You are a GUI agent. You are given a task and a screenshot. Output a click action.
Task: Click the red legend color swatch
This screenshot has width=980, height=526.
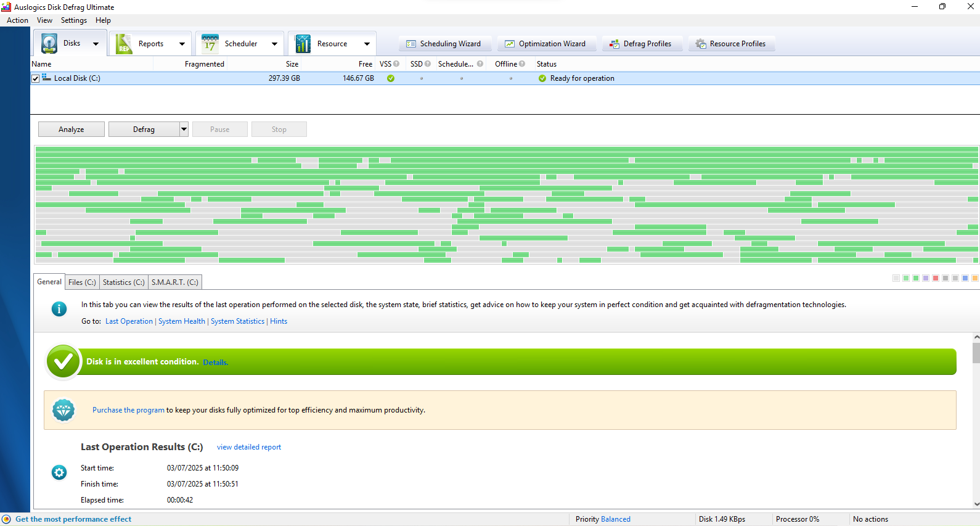click(x=936, y=278)
